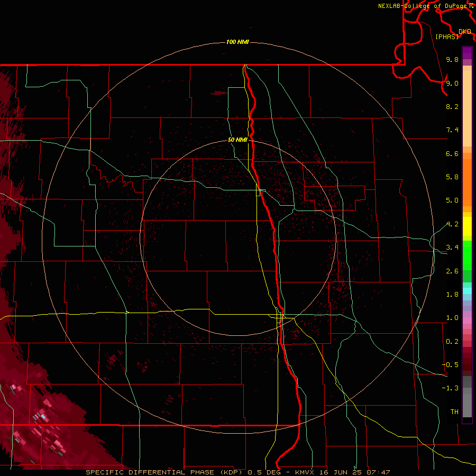The image size is (476, 476).
Task: Pick the purple top segment of color bar
Action: [467, 53]
